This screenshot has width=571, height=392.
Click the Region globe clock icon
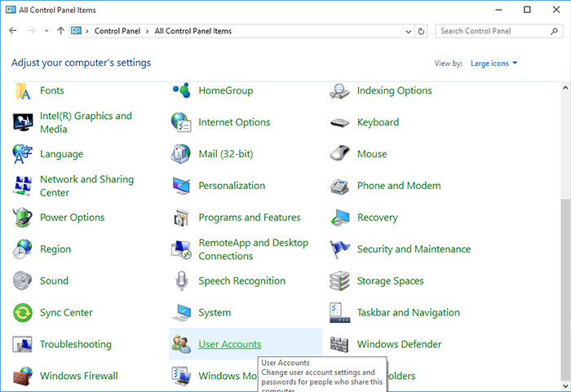tap(23, 249)
